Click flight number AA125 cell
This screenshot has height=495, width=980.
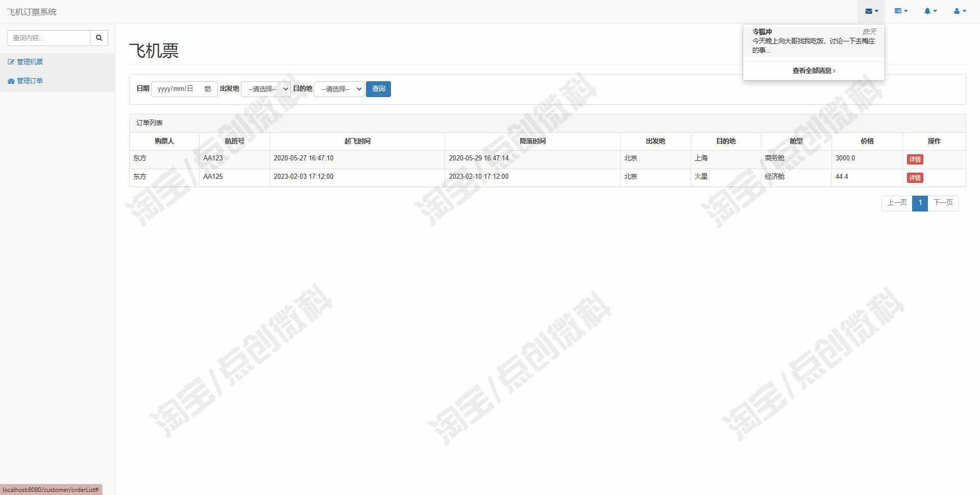(x=234, y=177)
